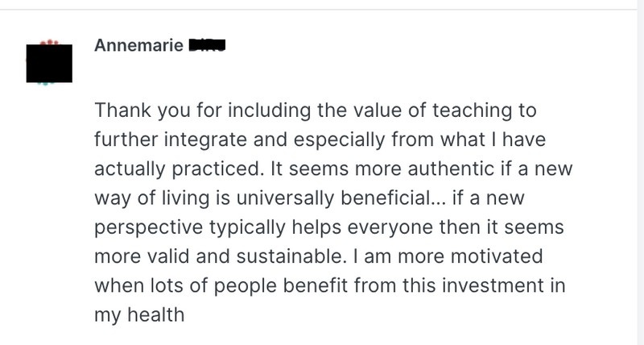
Task: Click the commenter name Annemarie
Action: click(x=138, y=45)
